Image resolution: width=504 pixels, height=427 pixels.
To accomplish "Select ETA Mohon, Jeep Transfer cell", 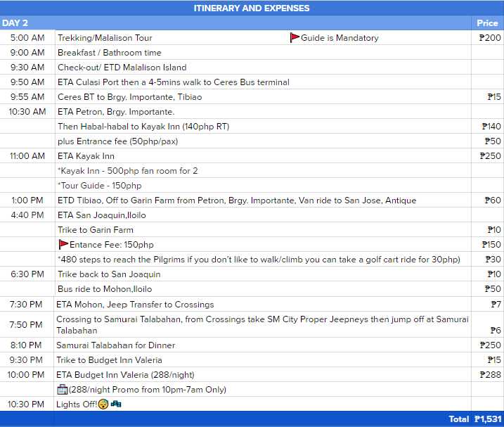I will click(262, 304).
